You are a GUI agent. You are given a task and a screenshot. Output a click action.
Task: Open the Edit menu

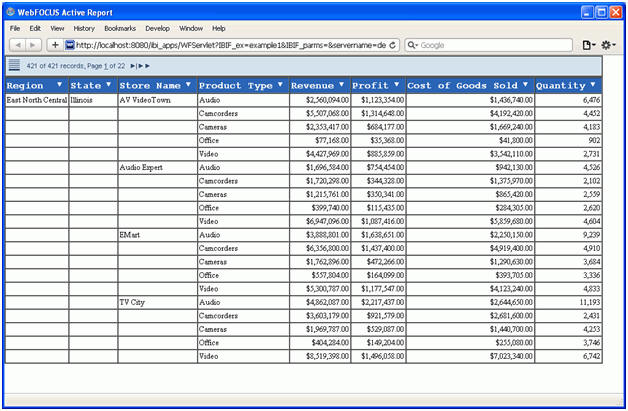point(35,28)
